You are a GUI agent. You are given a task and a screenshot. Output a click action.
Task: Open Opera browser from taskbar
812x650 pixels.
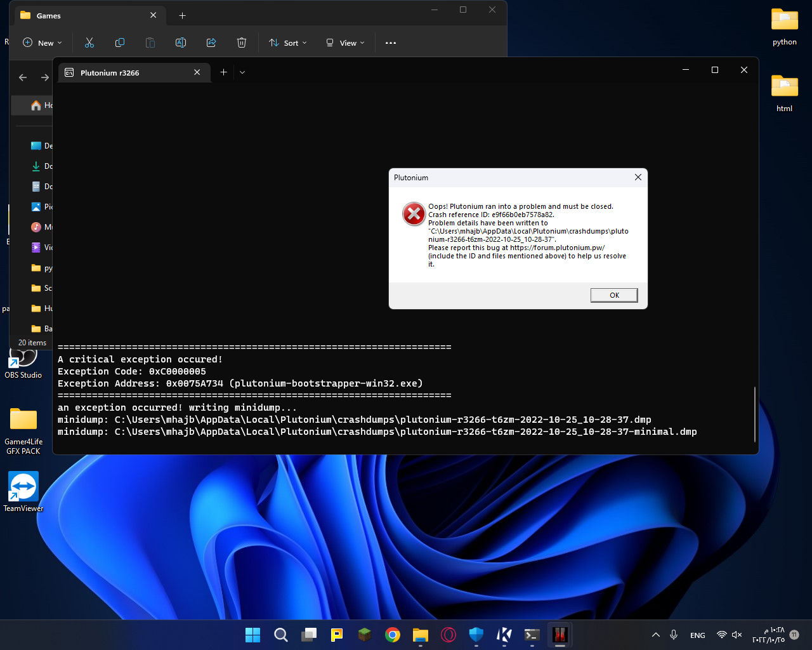(x=449, y=635)
